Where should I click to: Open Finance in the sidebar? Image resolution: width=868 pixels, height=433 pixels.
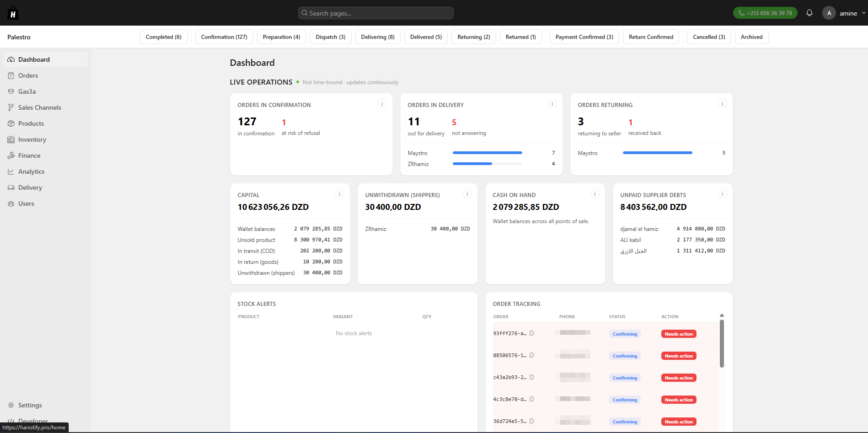tap(46, 155)
